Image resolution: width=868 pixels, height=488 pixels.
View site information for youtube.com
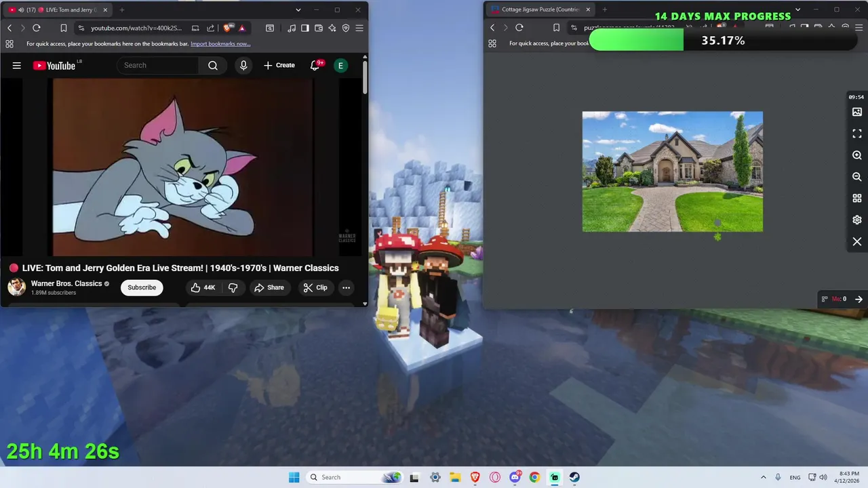point(81,28)
